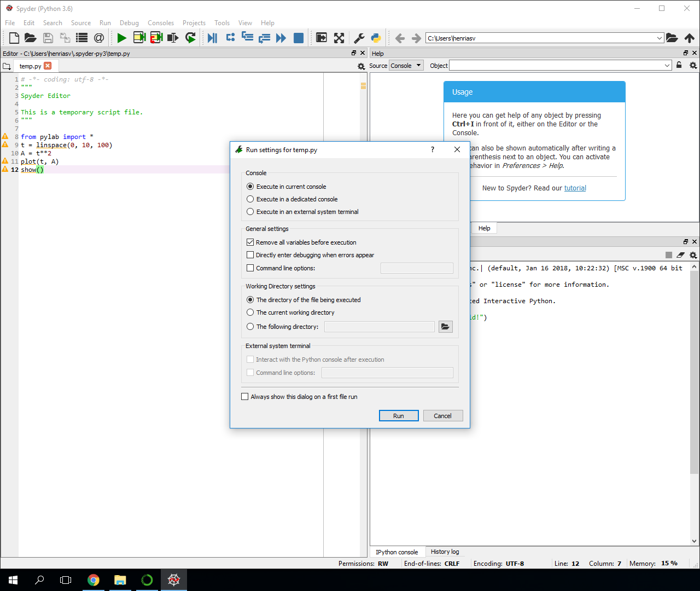
Task: Select The current working directory option
Action: (x=290, y=312)
